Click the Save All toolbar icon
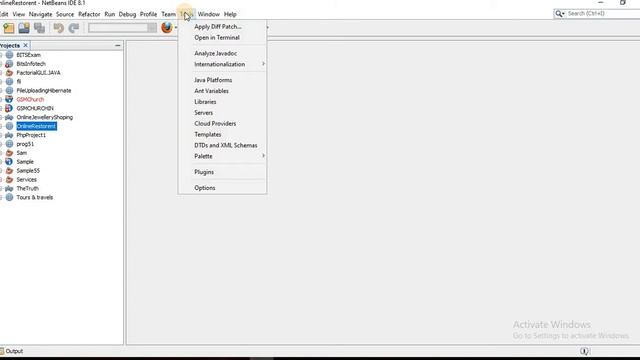The height and width of the screenshot is (360, 640). point(40,28)
